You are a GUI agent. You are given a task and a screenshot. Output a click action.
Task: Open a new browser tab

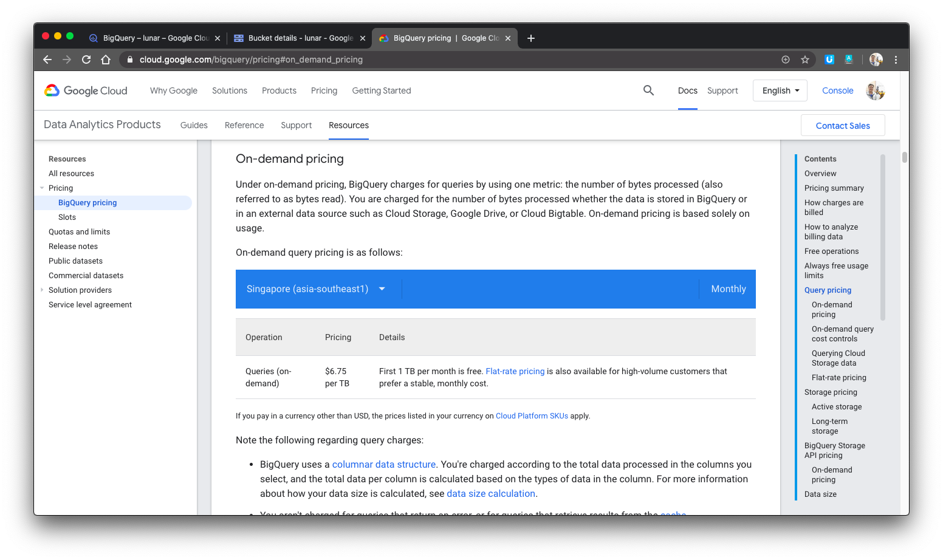[x=530, y=38]
